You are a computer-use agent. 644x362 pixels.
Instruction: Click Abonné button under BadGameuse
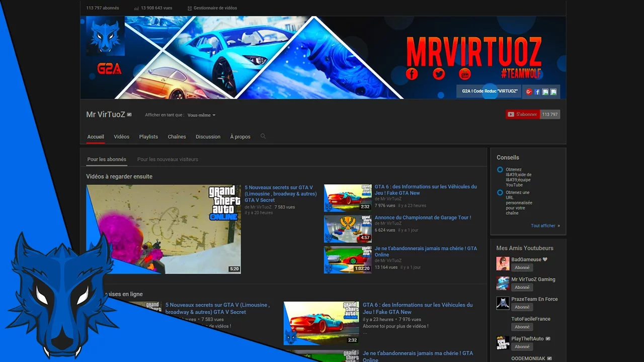tap(522, 267)
